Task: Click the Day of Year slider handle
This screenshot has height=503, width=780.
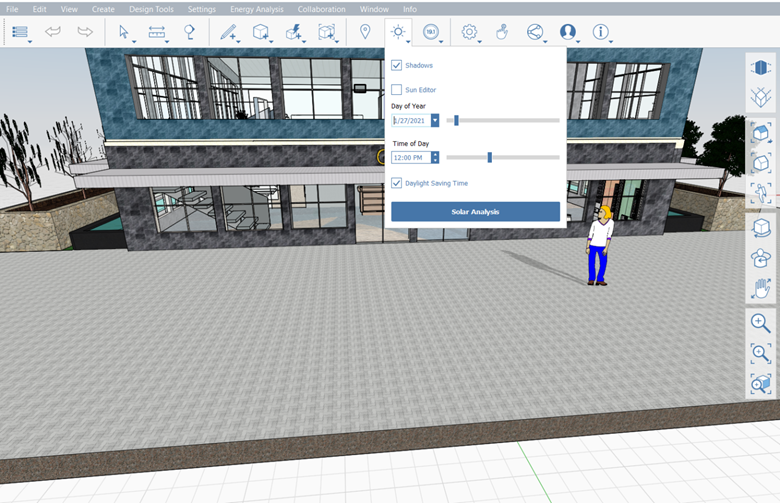Action: [456, 120]
